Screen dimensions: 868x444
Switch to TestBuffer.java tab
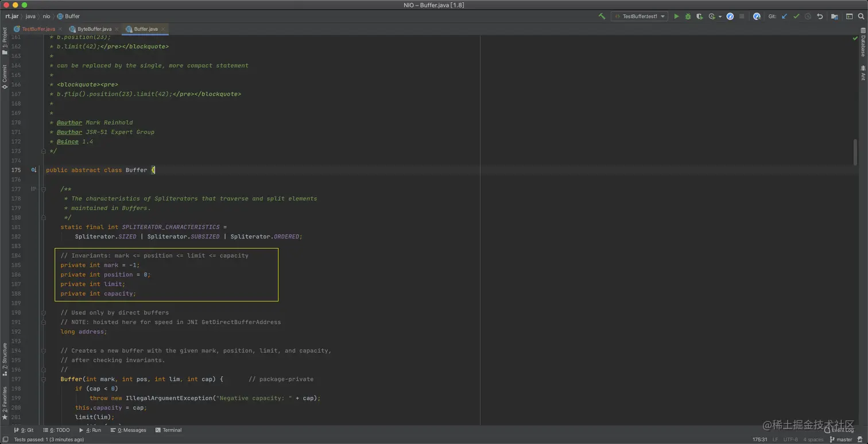click(x=38, y=29)
